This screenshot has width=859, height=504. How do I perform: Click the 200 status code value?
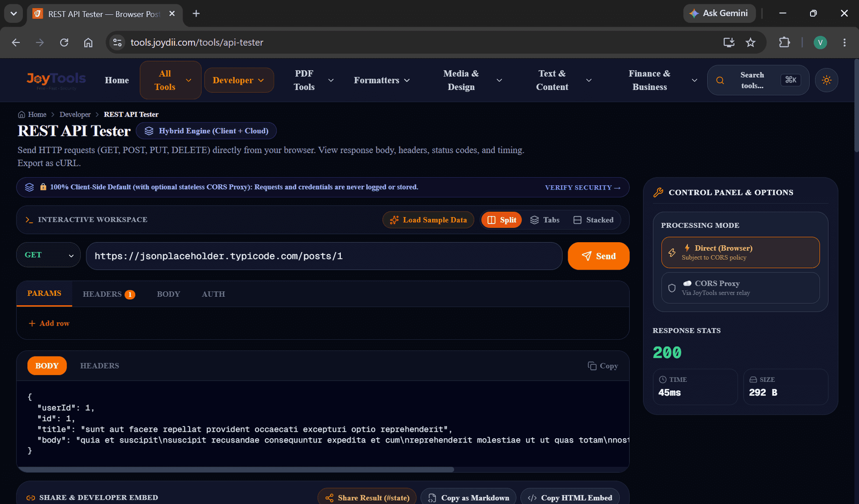point(667,353)
